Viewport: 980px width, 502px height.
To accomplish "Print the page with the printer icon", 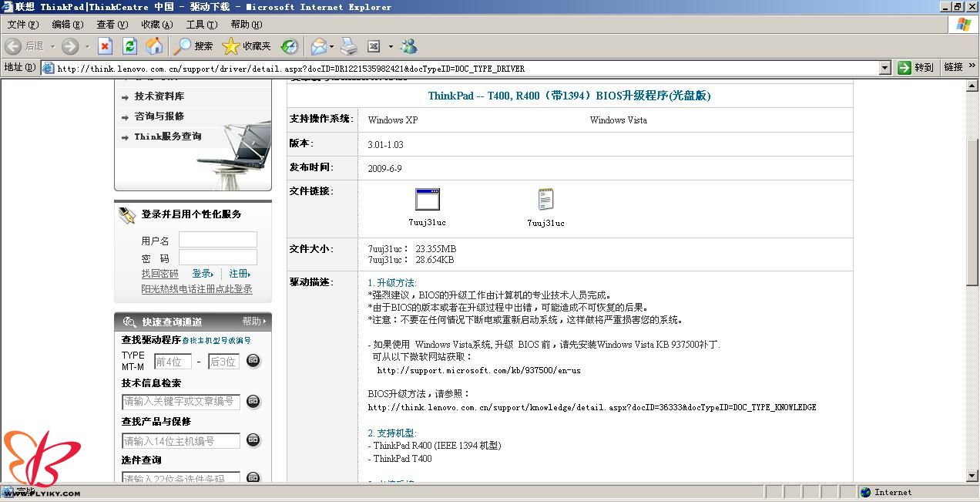I will click(349, 46).
